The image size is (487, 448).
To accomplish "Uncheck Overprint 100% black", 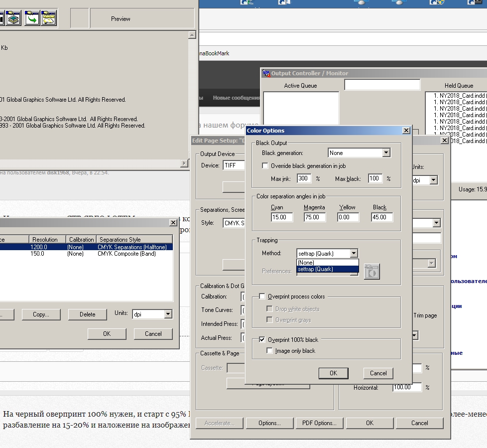I will [x=262, y=340].
